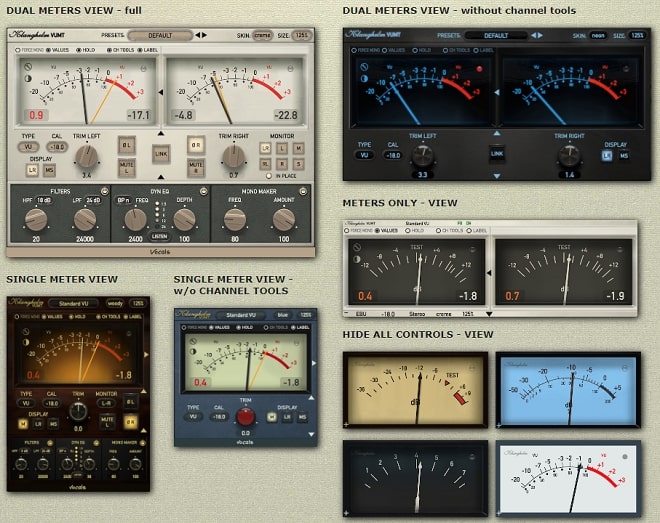Select LR display in woody view
The height and width of the screenshot is (523, 660).
coord(38,424)
